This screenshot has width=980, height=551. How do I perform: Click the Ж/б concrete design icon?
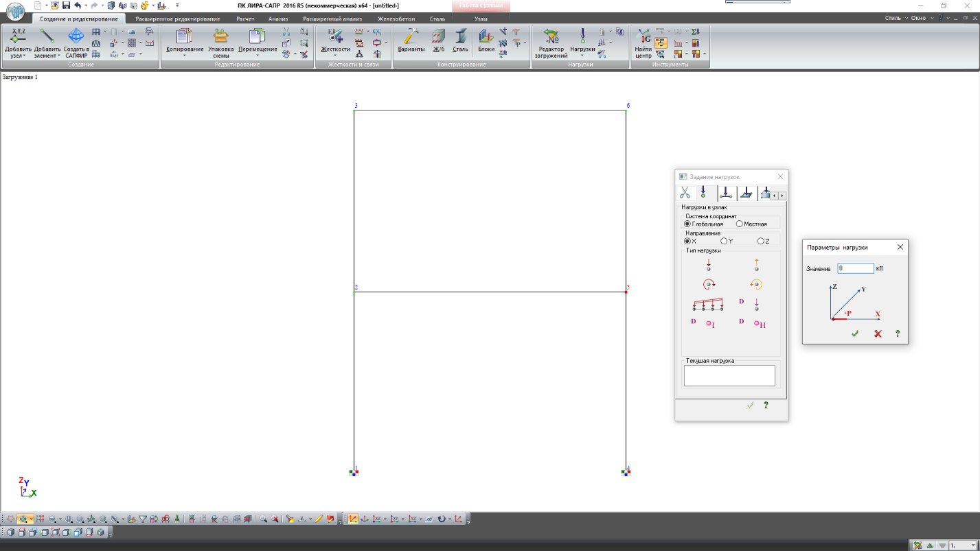pos(438,36)
